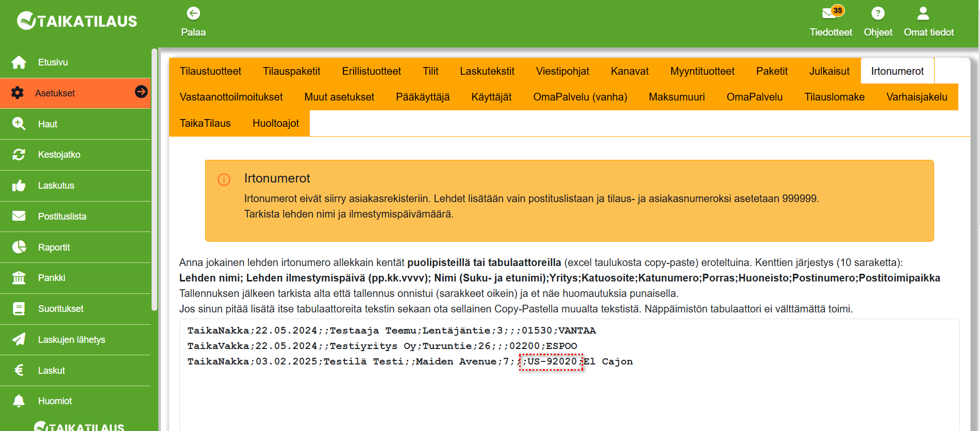Switch to the Laskutekstit tab
Image resolution: width=980 pixels, height=431 pixels.
tap(487, 71)
